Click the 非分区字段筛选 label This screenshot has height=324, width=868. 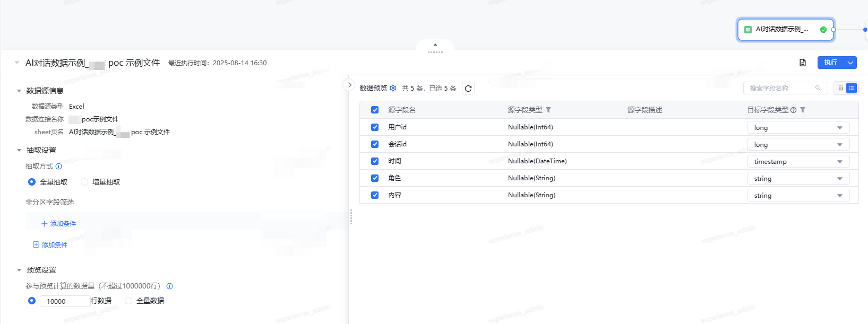(x=49, y=202)
